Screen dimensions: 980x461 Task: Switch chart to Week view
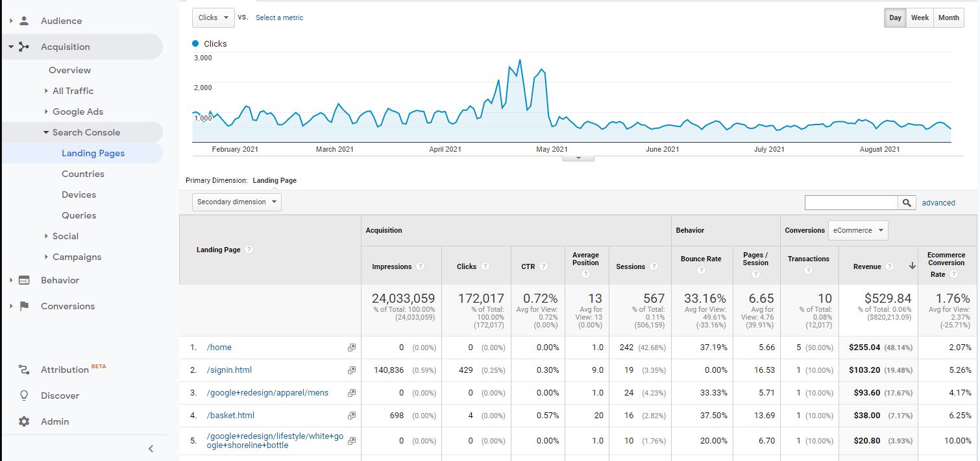pos(920,18)
